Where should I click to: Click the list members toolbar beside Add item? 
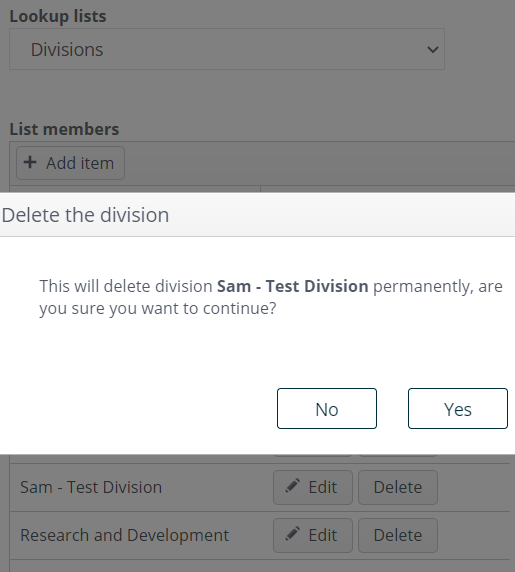click(x=320, y=163)
